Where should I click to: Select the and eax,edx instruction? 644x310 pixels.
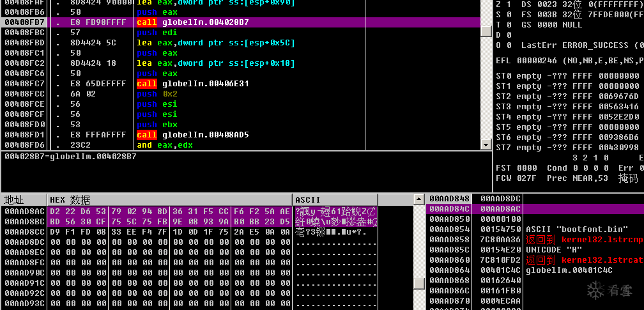[165, 145]
